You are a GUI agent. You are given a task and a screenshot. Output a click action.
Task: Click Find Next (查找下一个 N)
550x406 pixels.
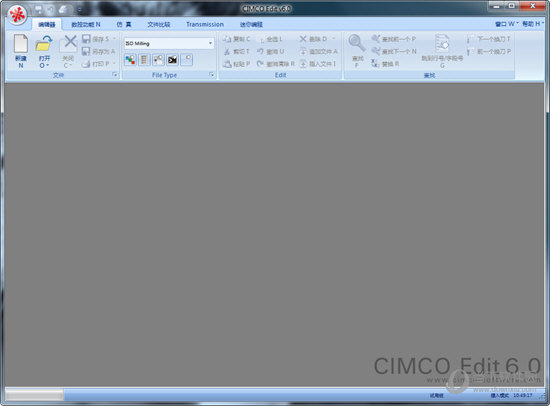[x=394, y=52]
